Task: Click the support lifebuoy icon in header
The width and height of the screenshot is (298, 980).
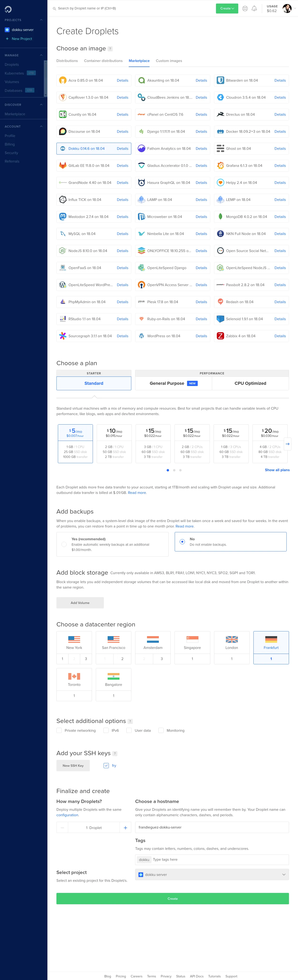Action: (245, 8)
